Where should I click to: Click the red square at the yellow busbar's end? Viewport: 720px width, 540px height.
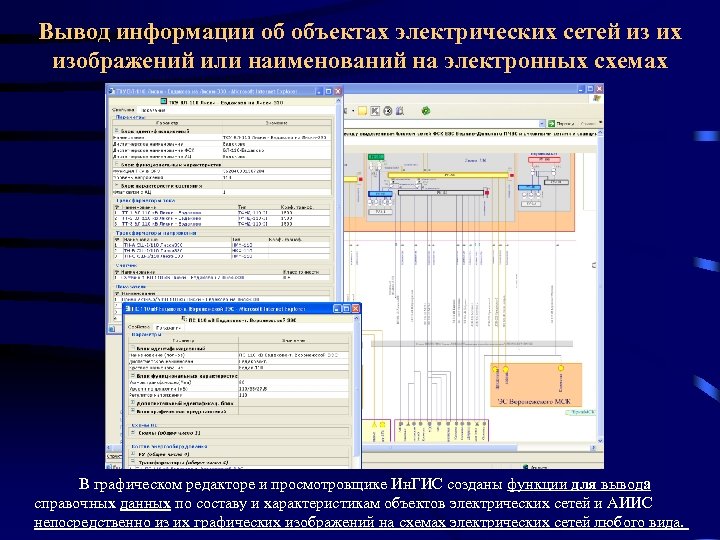coord(512,175)
